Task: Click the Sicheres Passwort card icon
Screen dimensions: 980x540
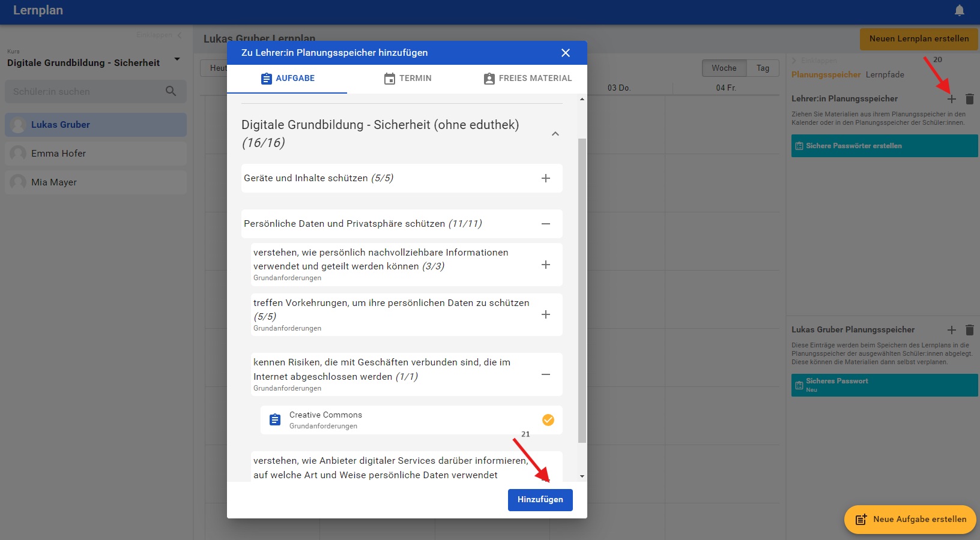Action: click(x=799, y=385)
